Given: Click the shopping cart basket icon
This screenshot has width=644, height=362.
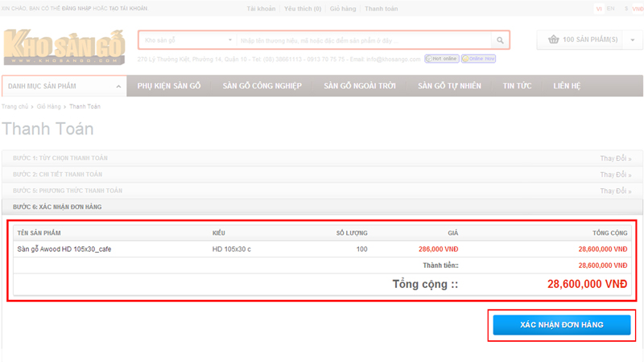Looking at the screenshot, I should [x=553, y=39].
